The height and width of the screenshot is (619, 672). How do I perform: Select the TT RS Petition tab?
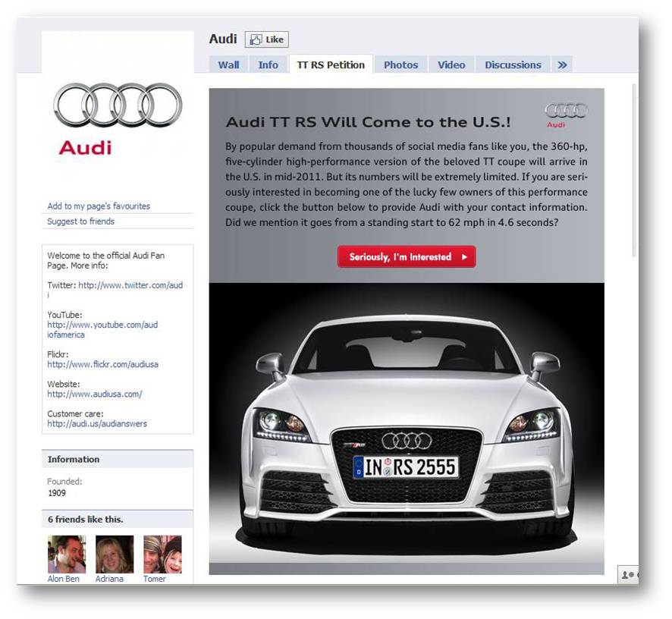[331, 64]
